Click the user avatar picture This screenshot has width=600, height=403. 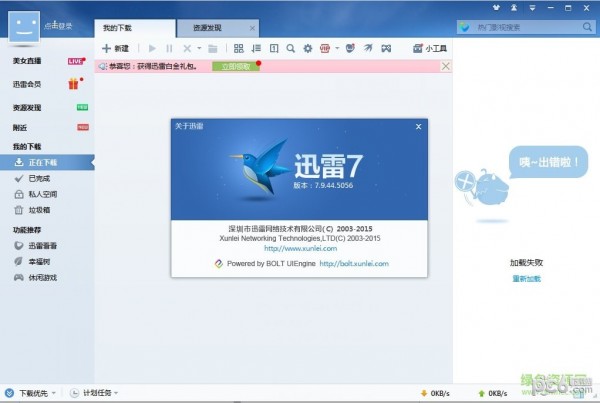coord(24,26)
